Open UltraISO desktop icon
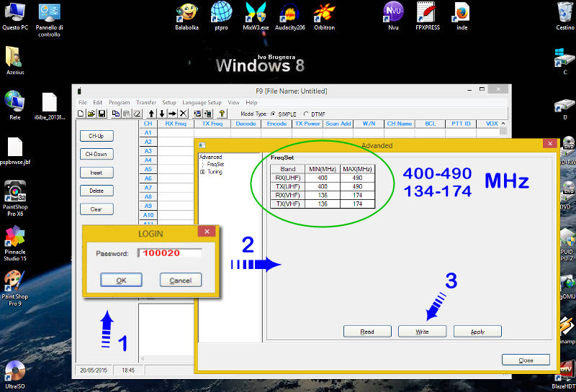Image resolution: width=576 pixels, height=392 pixels. pyautogui.click(x=15, y=375)
